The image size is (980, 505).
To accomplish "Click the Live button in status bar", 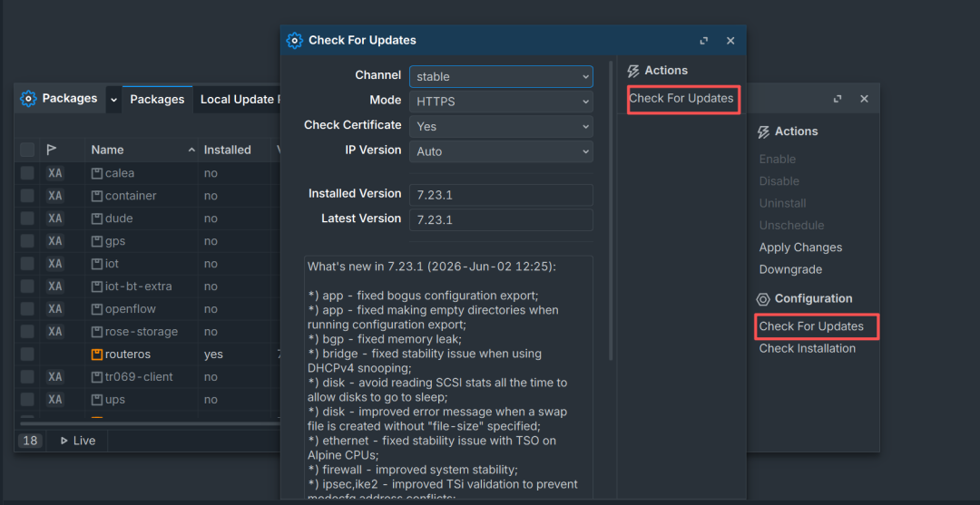I will 77,441.
